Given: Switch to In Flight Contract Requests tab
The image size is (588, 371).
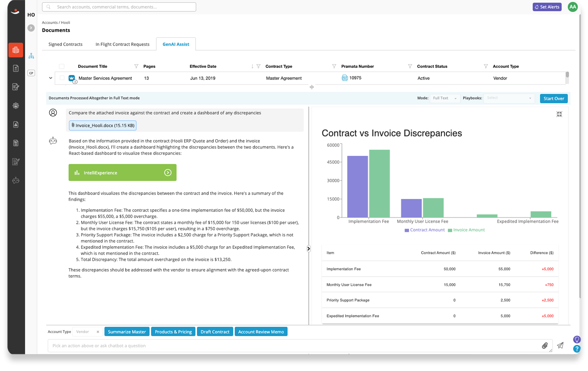Looking at the screenshot, I should (x=122, y=44).
